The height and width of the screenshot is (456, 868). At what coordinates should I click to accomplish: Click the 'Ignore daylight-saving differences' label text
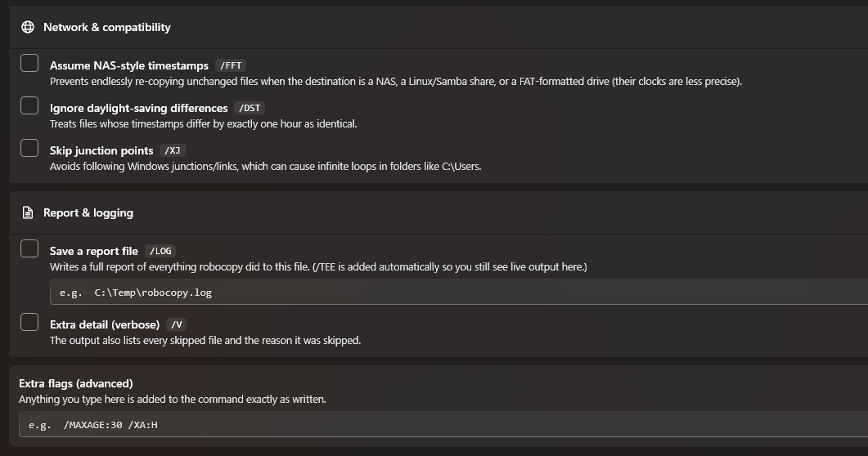tap(138, 108)
